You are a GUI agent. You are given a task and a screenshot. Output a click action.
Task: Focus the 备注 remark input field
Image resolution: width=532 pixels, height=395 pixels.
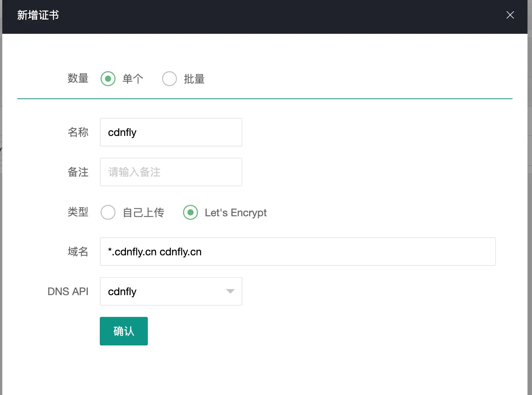click(171, 172)
